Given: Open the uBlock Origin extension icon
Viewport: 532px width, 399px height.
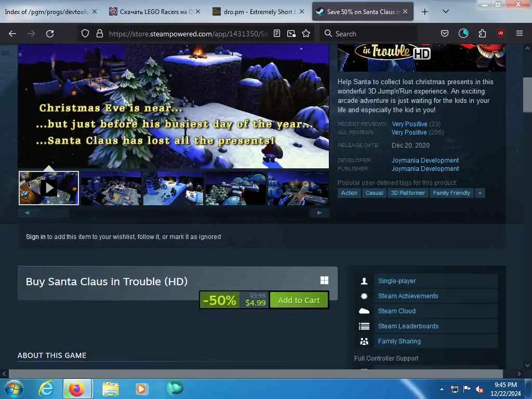Looking at the screenshot, I should (x=501, y=33).
